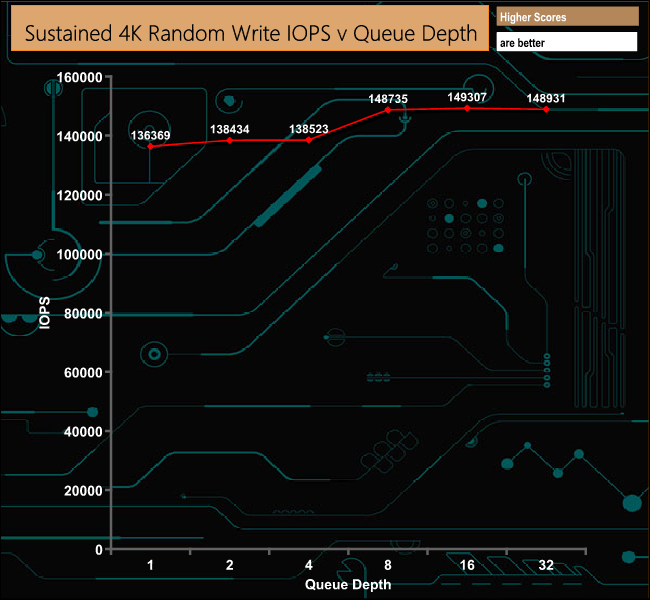The height and width of the screenshot is (600, 650).
Task: Click the x-axis tick label 1
Action: coord(150,565)
